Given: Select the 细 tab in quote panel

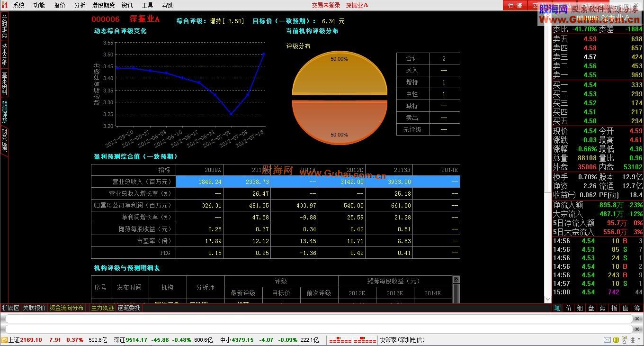Looking at the screenshot, I should pos(580,308).
